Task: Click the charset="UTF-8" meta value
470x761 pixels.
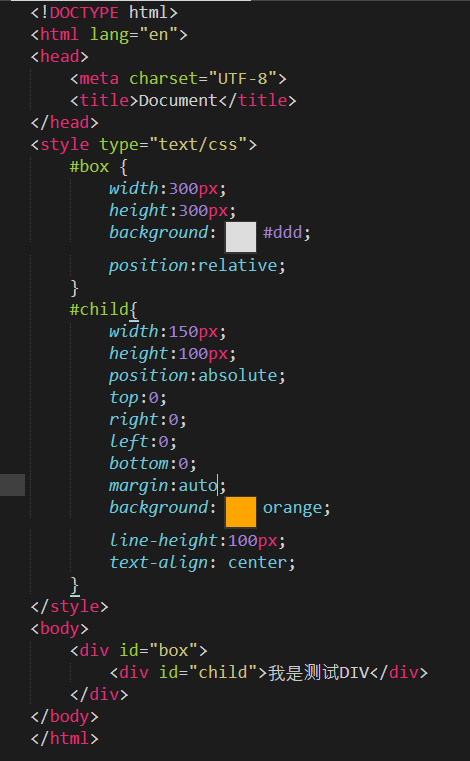Action: [203, 78]
